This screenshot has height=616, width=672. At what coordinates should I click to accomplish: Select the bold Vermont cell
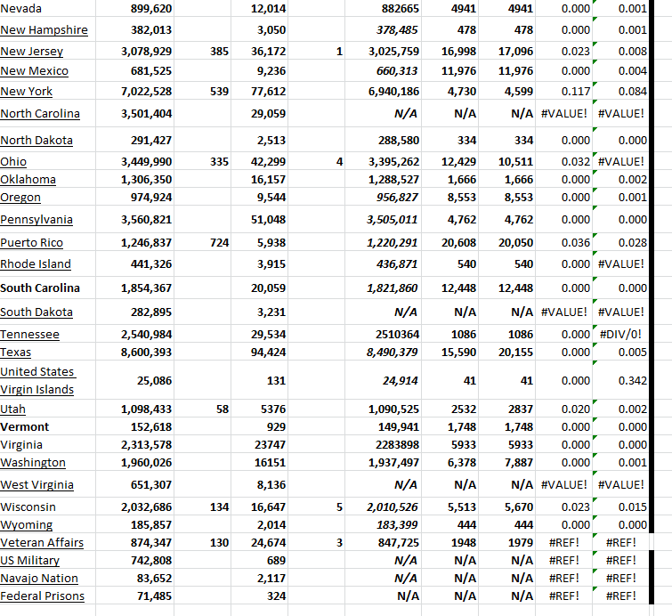pyautogui.click(x=25, y=427)
